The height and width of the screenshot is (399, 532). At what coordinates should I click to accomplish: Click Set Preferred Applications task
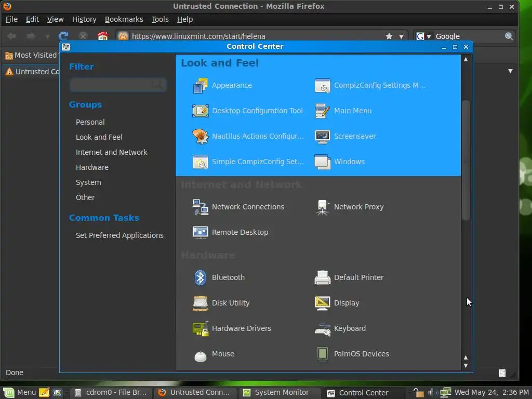coord(119,235)
